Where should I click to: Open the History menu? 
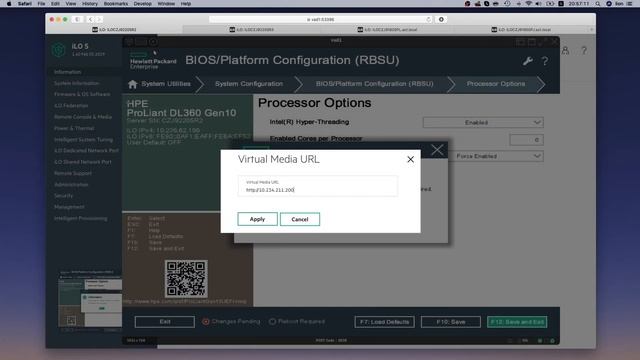[89, 4]
